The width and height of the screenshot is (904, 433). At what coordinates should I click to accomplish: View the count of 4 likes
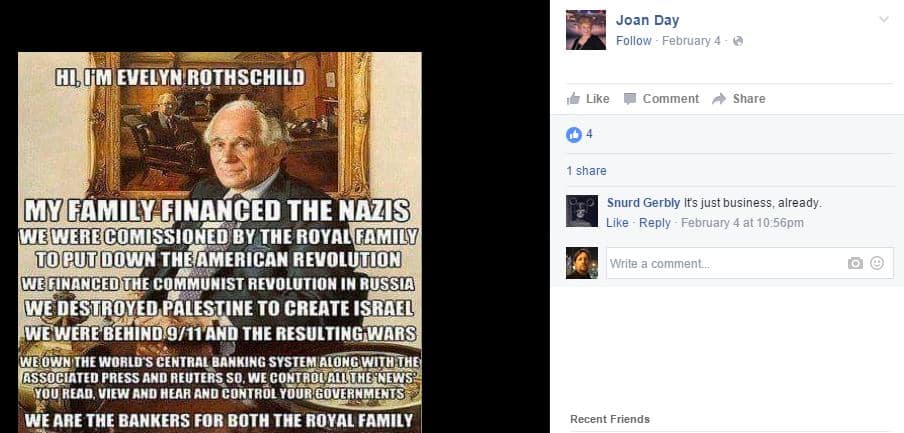pyautogui.click(x=589, y=134)
